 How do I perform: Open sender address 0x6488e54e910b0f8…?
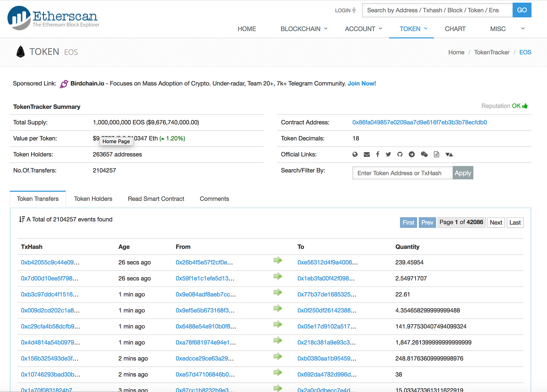click(x=206, y=327)
